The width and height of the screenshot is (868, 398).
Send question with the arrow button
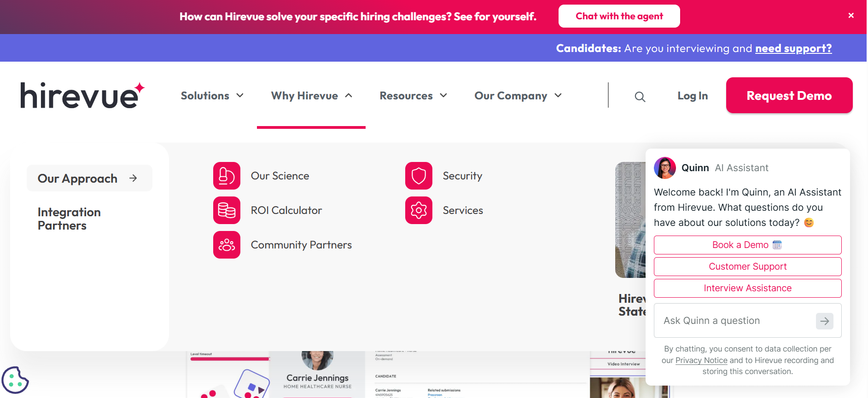click(x=824, y=321)
